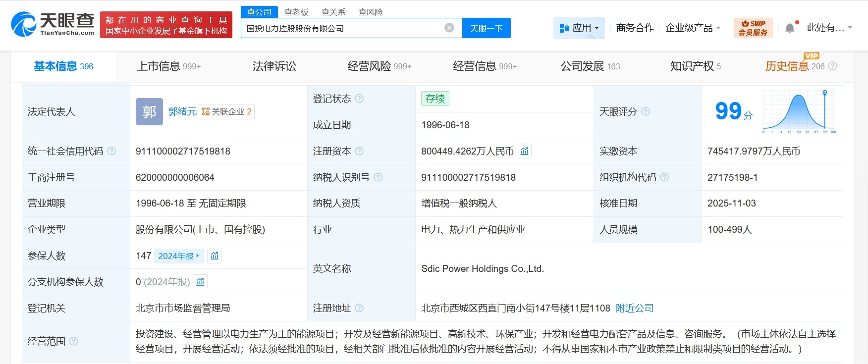Viewport: 868px width, 364px height.
Task: Switch to 经营风险 tab
Action: 380,66
